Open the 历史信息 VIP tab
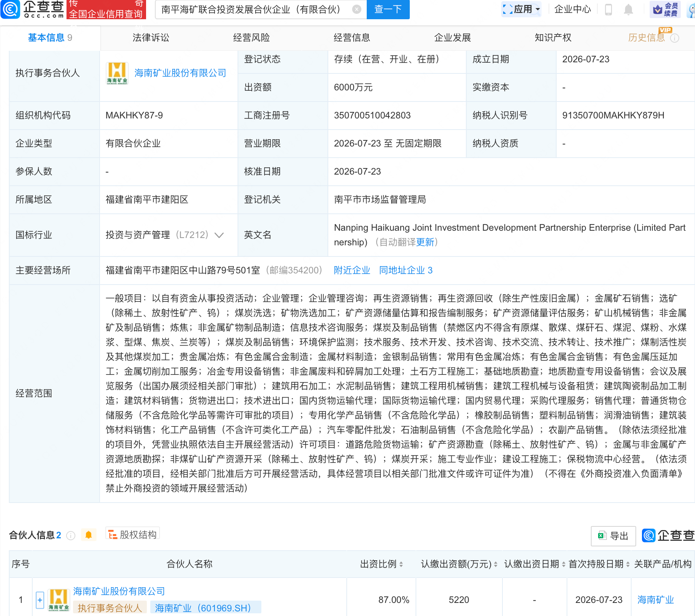 coord(647,38)
